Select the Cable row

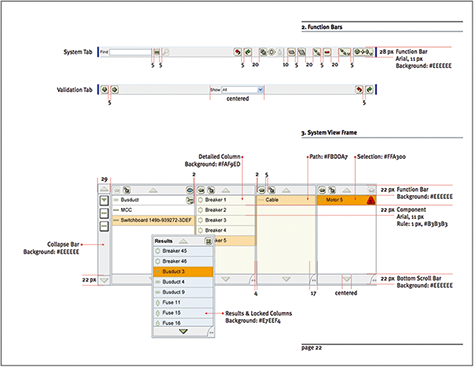point(286,200)
